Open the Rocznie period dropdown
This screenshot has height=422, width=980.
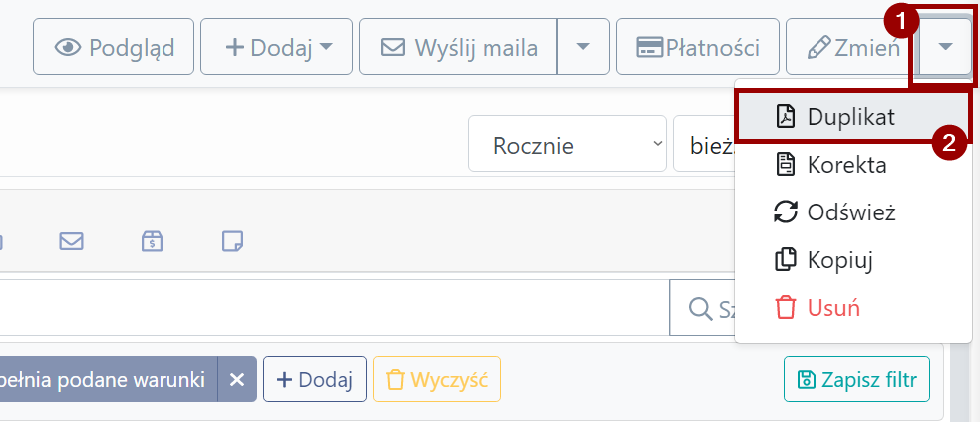[567, 144]
